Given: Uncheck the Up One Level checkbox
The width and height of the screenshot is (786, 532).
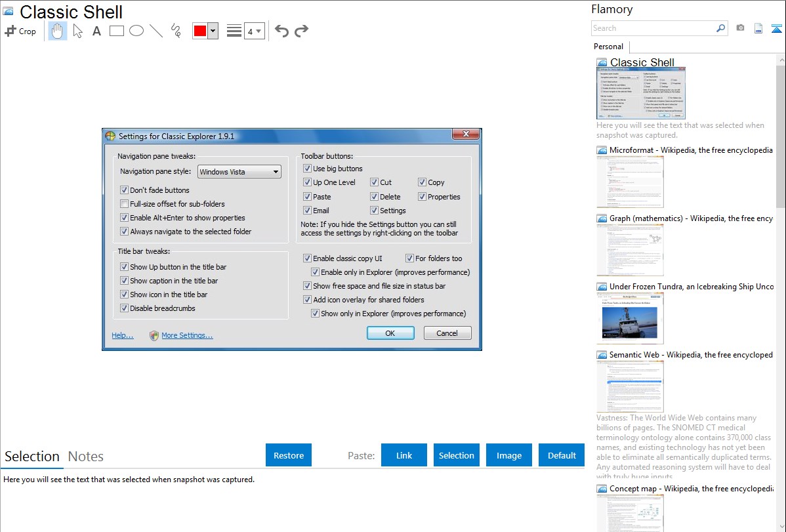Looking at the screenshot, I should pyautogui.click(x=307, y=182).
